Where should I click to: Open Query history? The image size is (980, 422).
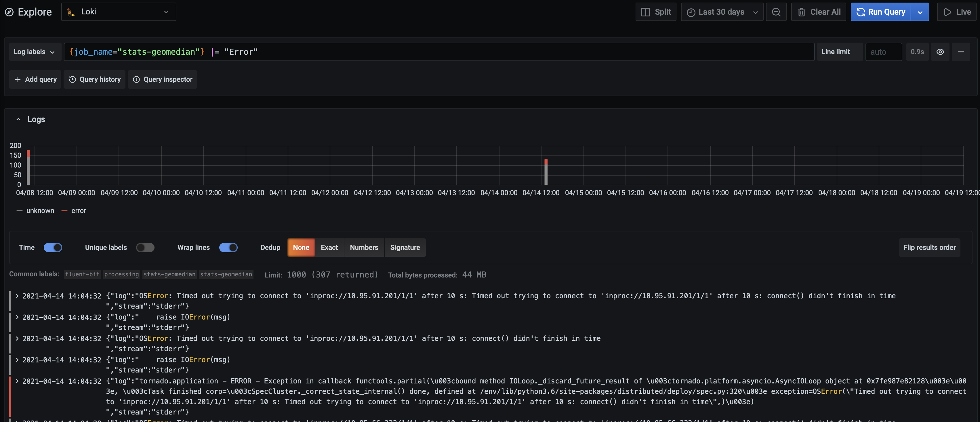[x=94, y=79]
